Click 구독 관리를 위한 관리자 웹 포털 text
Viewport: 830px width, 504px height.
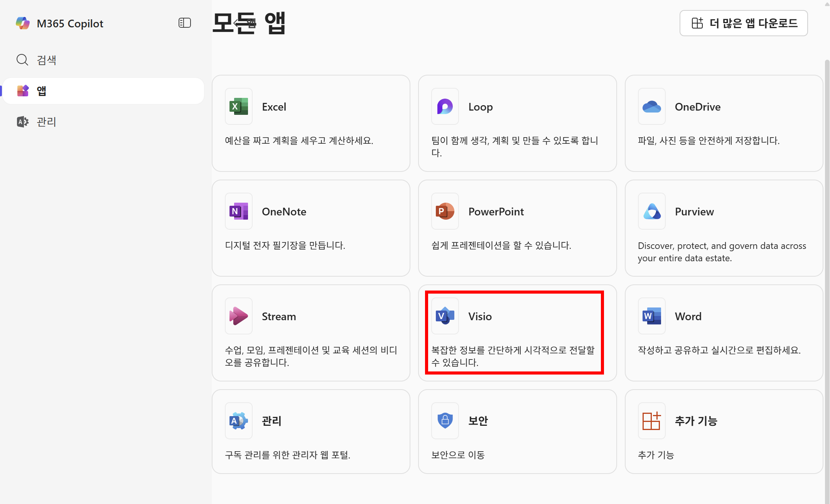(288, 455)
